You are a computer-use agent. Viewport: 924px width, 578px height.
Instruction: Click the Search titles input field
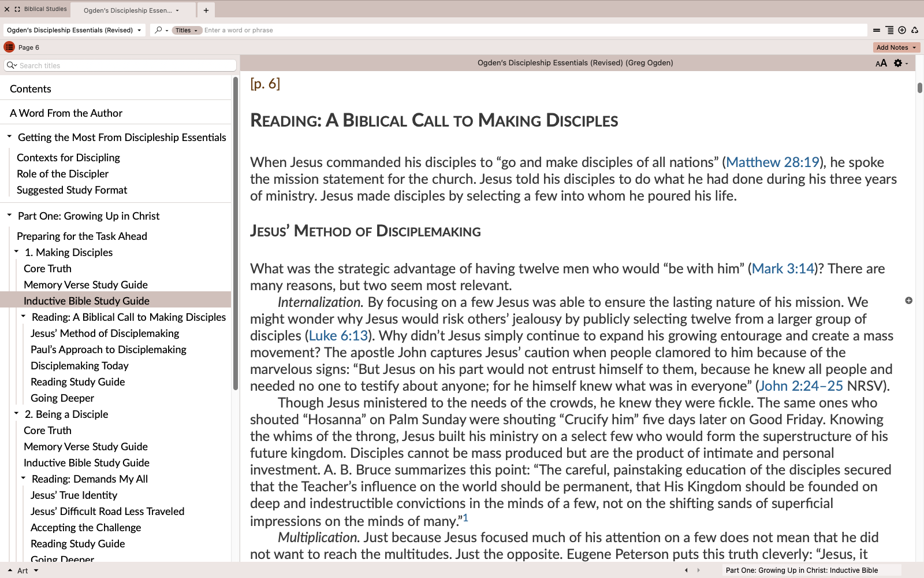click(x=126, y=66)
